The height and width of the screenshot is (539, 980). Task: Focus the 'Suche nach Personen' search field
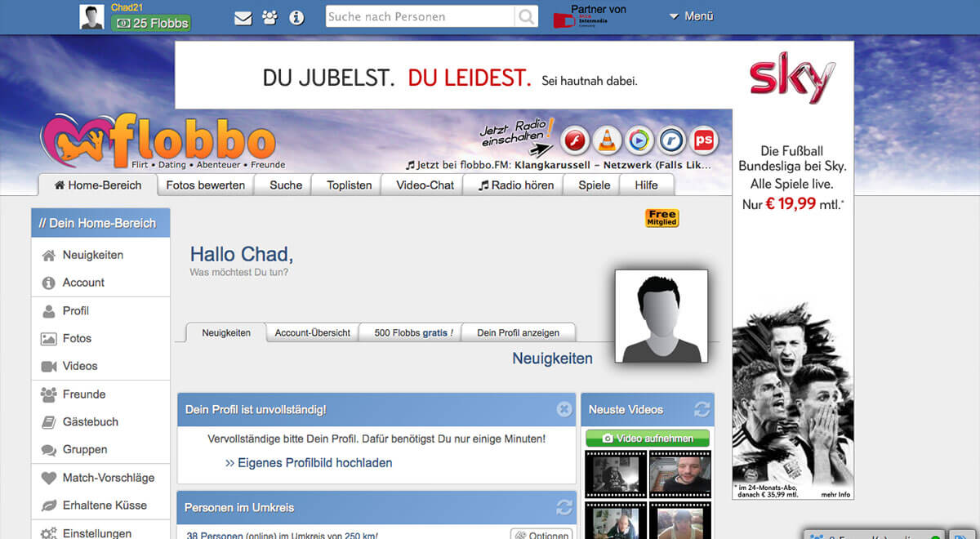tap(421, 16)
